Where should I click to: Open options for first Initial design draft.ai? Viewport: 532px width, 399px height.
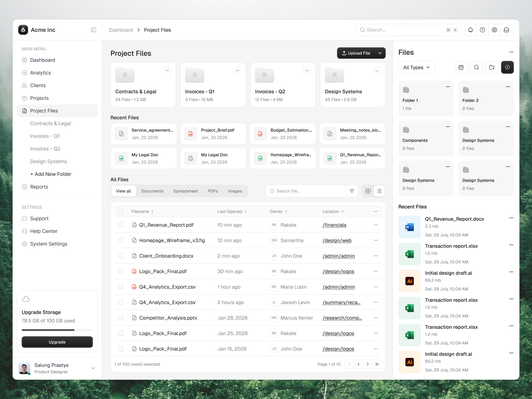pos(511,272)
